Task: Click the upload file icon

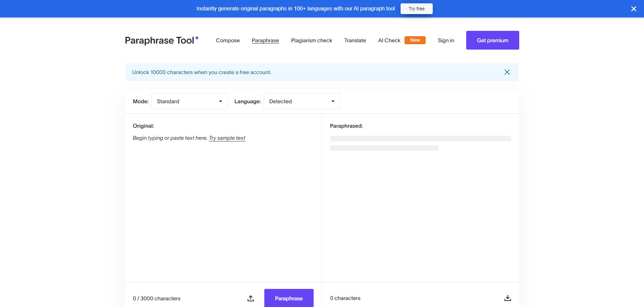Action: [251, 298]
